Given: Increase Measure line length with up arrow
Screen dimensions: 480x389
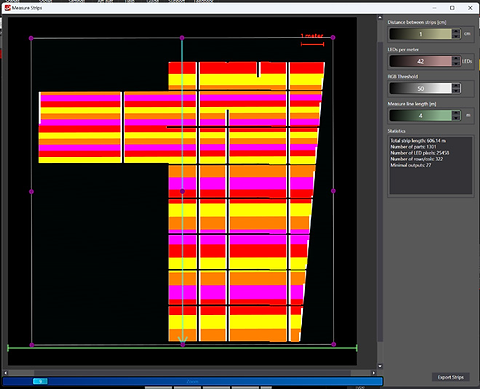Looking at the screenshot, I should [x=456, y=113].
